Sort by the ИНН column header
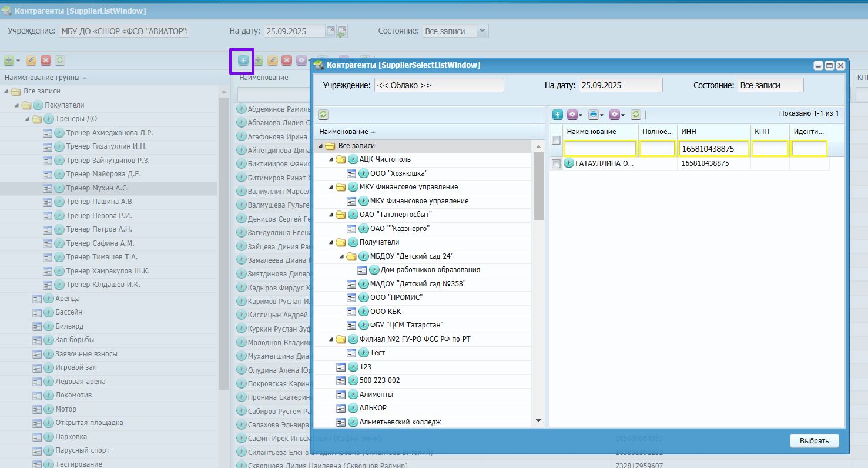This screenshot has width=868, height=468. [714, 132]
